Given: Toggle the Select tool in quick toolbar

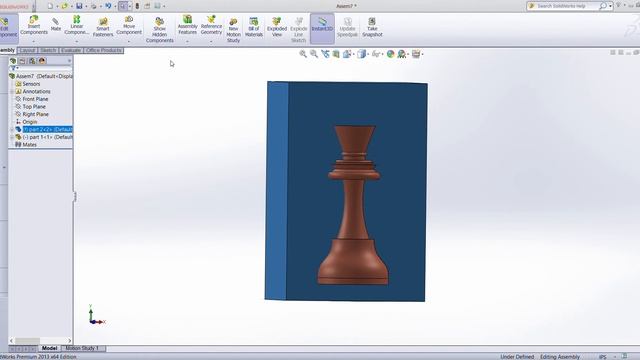Looking at the screenshot, I should click(123, 6).
